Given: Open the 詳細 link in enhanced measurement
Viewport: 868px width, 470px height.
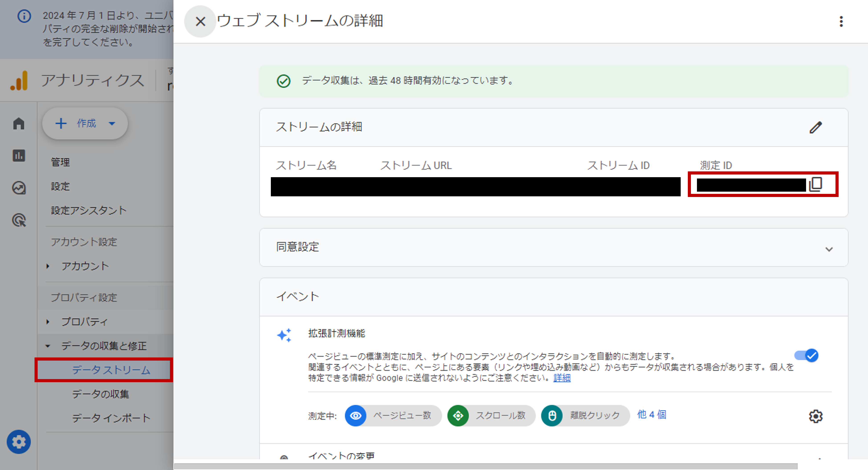Looking at the screenshot, I should pos(562,378).
